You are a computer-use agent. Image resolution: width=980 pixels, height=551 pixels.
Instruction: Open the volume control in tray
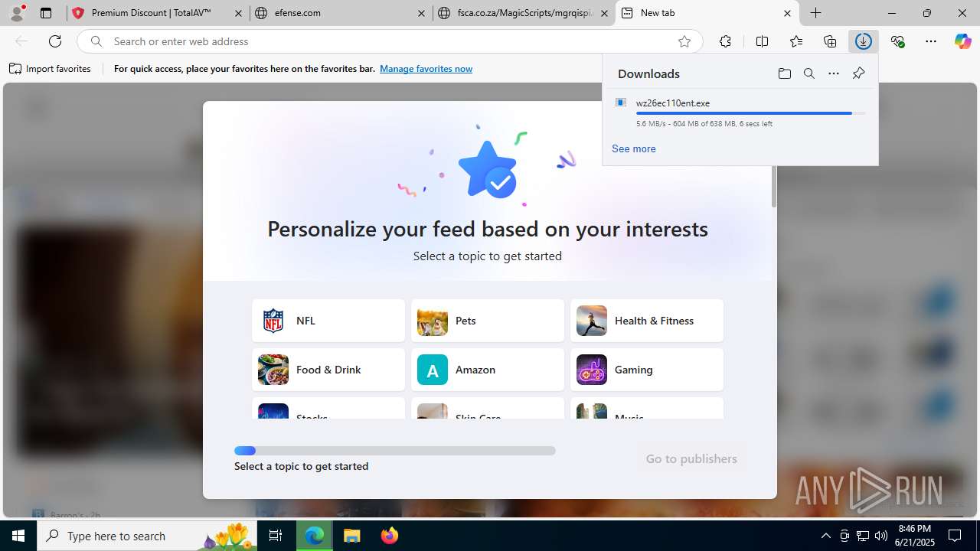[880, 536]
